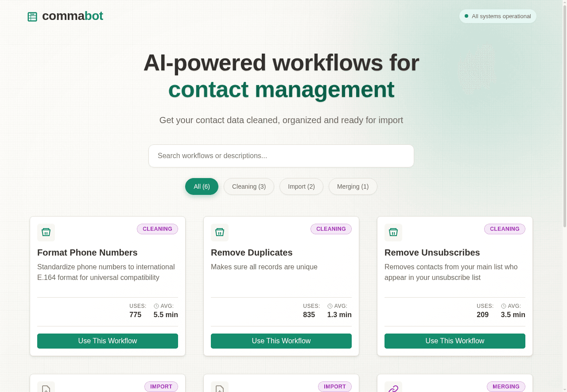This screenshot has width=567, height=392.
Task: Show only Import (2) workflows
Action: tap(301, 186)
